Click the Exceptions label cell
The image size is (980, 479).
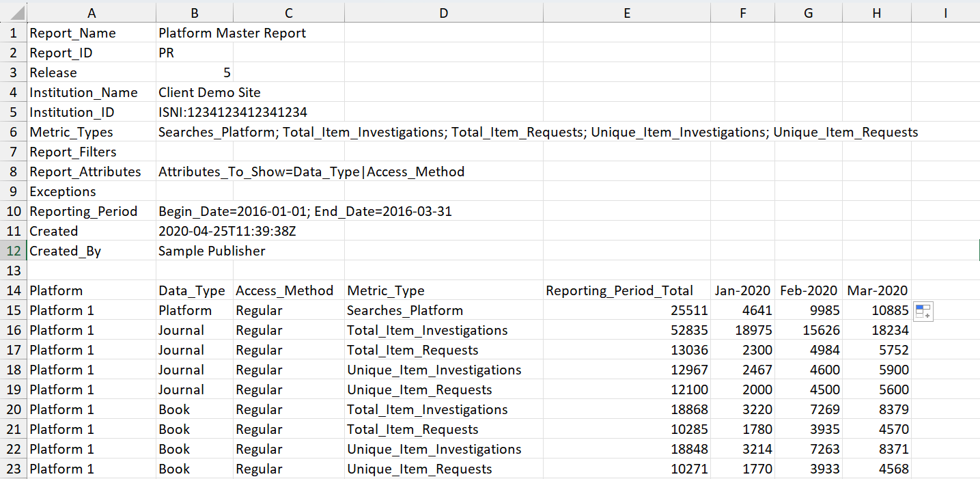[x=92, y=191]
